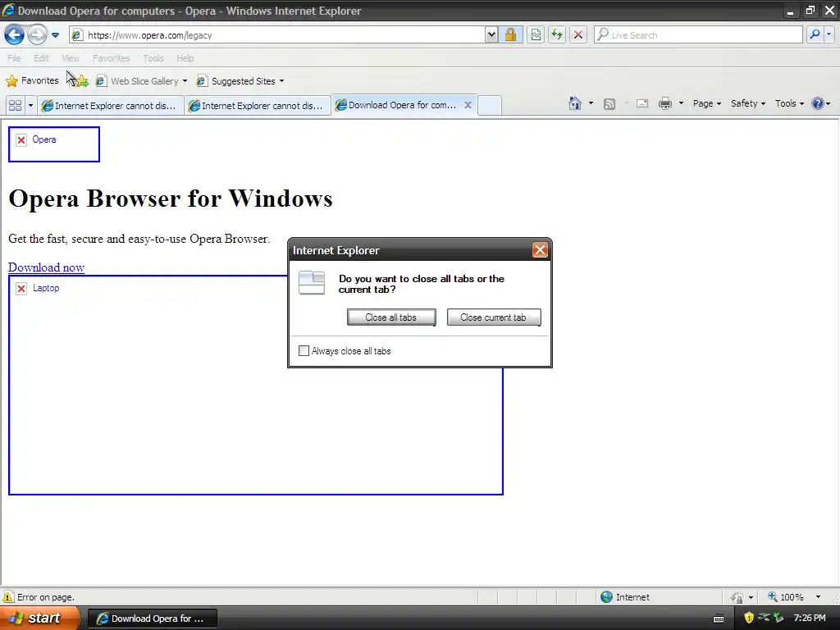Viewport: 840px width, 630px height.
Task: Expand the Home button dropdown arrow
Action: coord(591,103)
